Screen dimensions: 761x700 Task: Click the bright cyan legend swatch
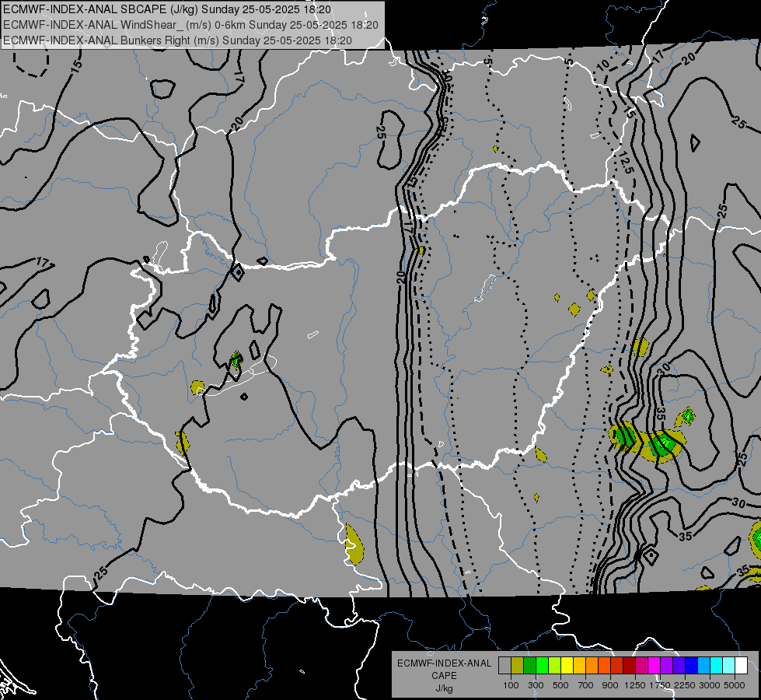click(717, 666)
